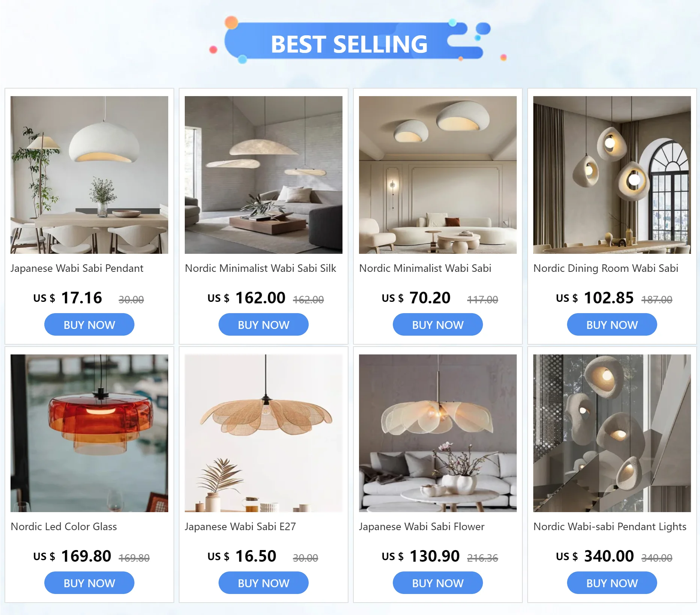700x615 pixels.
Task: Click Buy Now for the 70.20 ceiling lamp
Action: click(x=438, y=325)
